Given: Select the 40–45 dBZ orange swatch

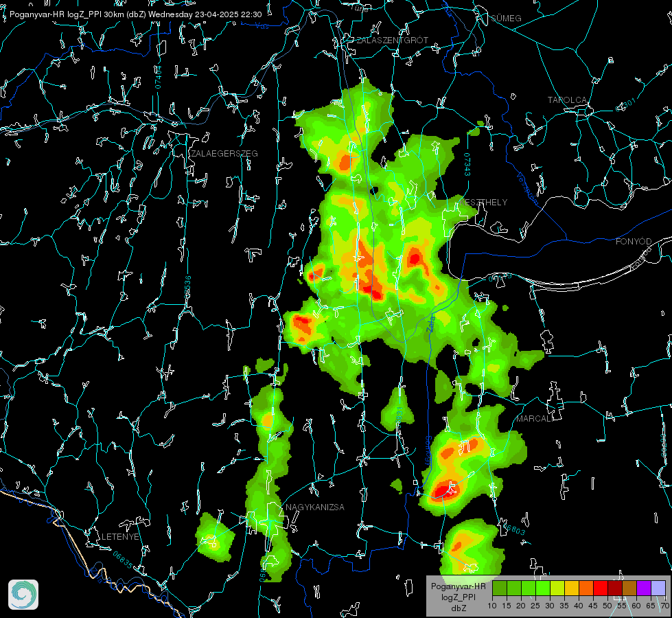Looking at the screenshot, I should [586, 588].
